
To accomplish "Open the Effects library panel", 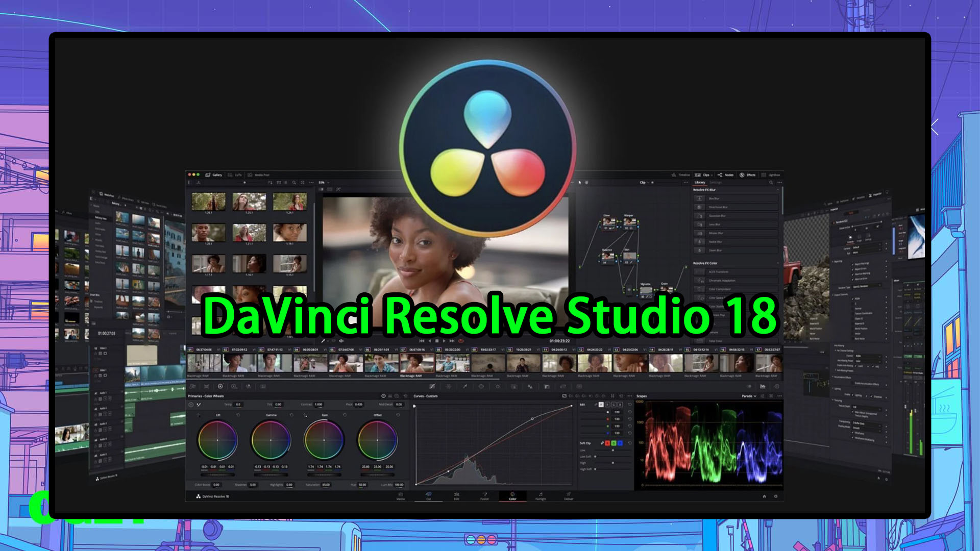I will [x=747, y=174].
